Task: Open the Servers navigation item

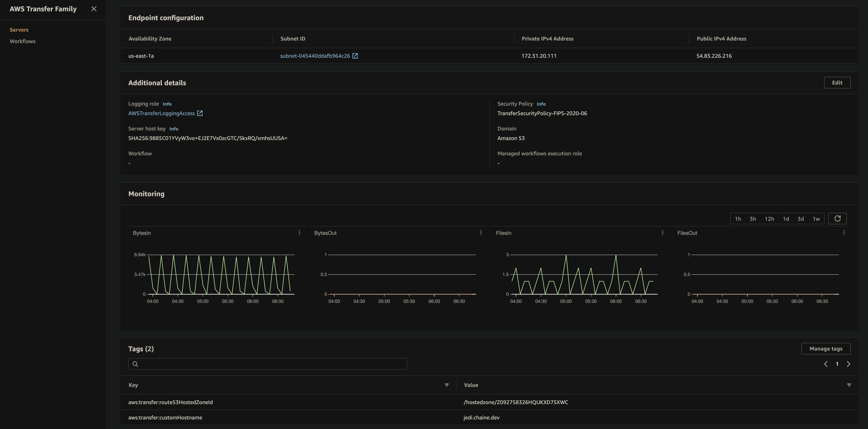Action: (19, 30)
